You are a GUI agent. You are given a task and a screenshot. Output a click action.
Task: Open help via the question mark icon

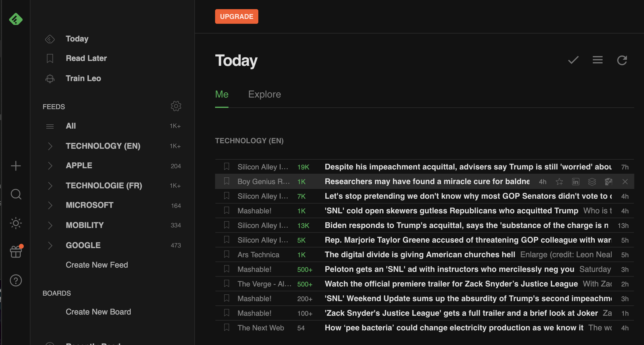click(x=16, y=280)
